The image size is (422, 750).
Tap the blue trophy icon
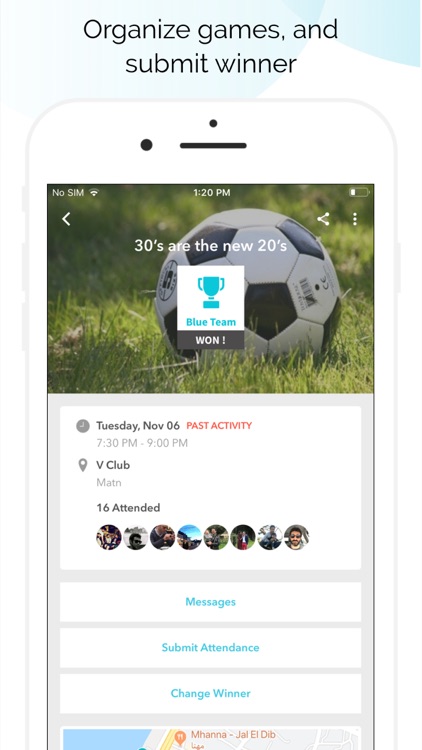click(x=211, y=292)
